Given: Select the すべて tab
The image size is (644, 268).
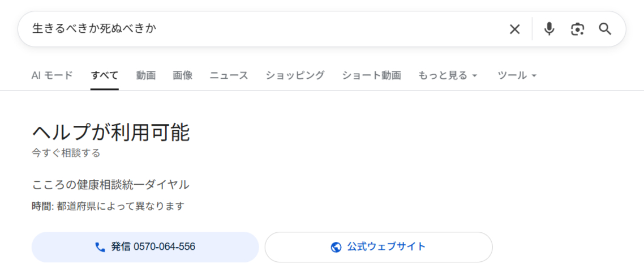Looking at the screenshot, I should coord(105,75).
